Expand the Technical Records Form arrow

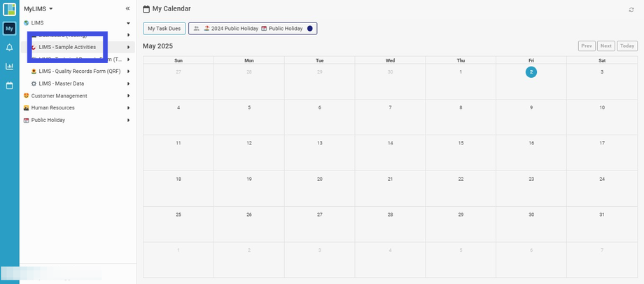pyautogui.click(x=129, y=60)
